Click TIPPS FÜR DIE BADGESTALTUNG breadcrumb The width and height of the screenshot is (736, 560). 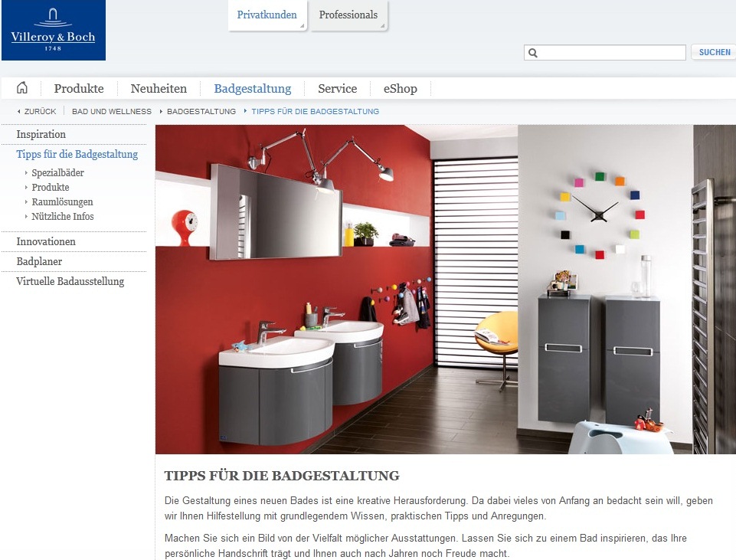(x=315, y=111)
